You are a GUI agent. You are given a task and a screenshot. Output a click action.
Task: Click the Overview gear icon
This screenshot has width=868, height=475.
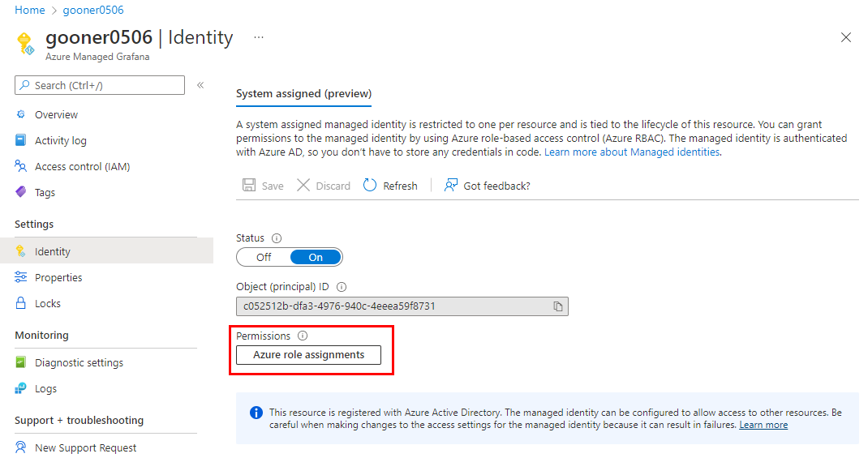coord(20,114)
